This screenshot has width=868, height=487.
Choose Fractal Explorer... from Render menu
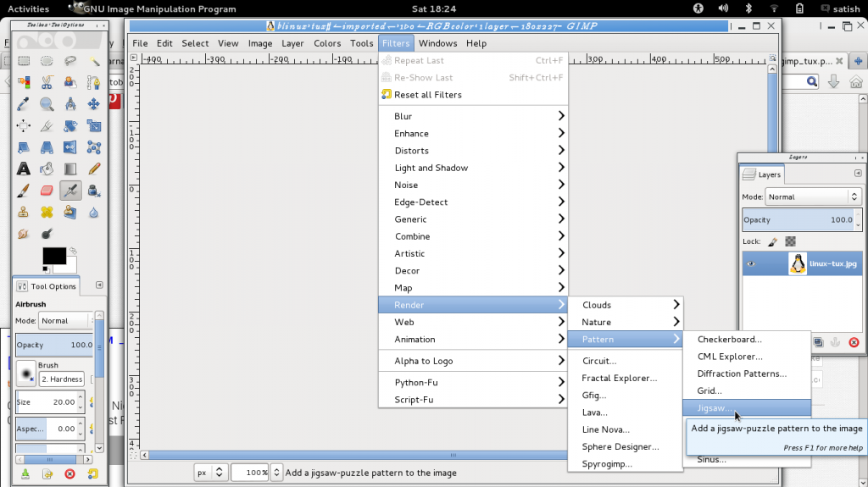tap(626, 378)
